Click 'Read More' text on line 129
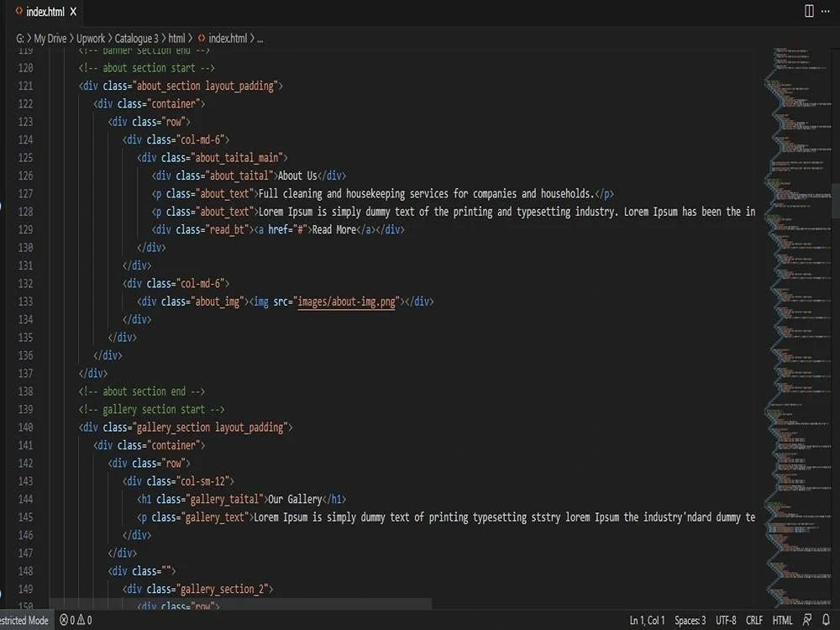The image size is (840, 630). pos(333,230)
